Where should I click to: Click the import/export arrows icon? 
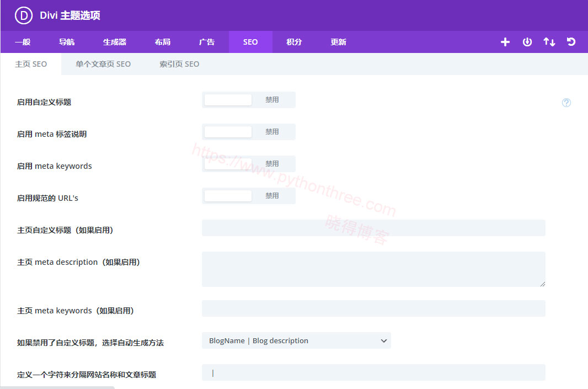(549, 42)
